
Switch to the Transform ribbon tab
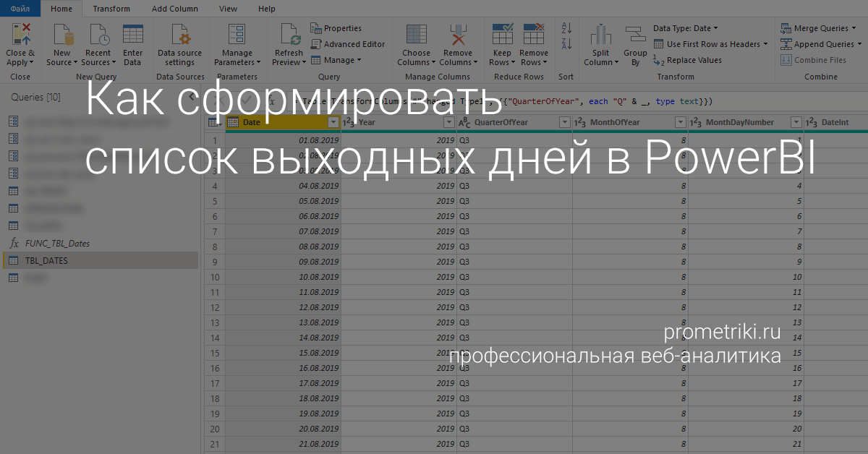point(111,9)
